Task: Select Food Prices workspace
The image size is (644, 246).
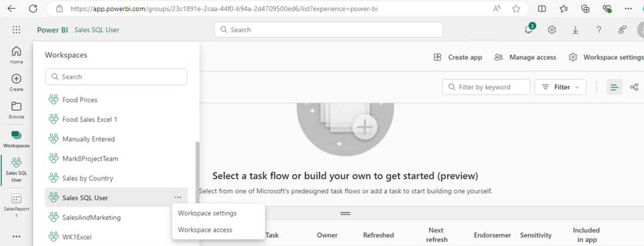Action: 116,100
